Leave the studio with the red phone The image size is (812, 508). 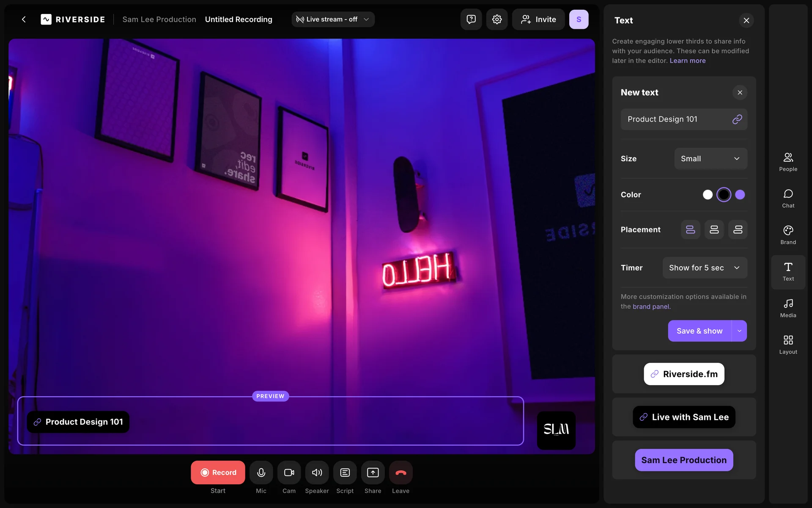401,472
